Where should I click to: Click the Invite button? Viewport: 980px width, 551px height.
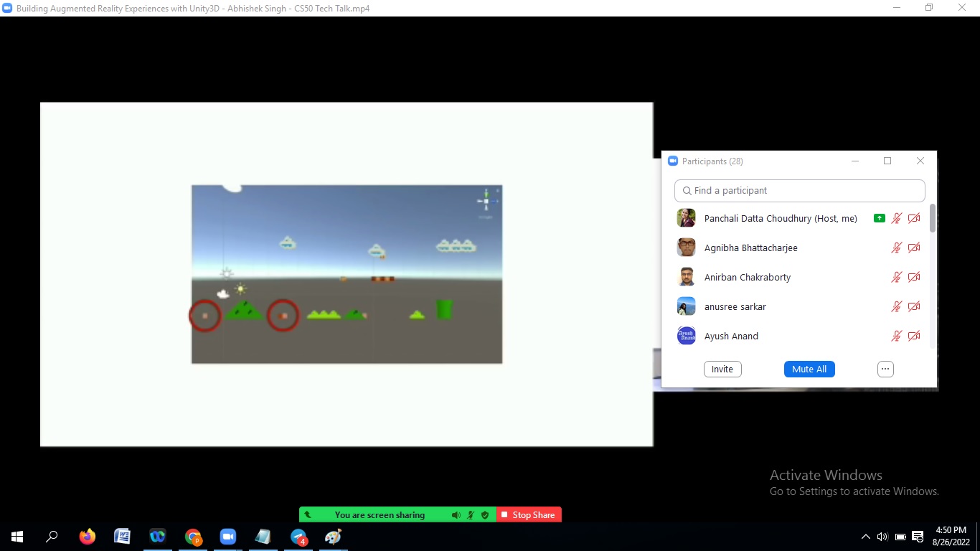point(722,369)
